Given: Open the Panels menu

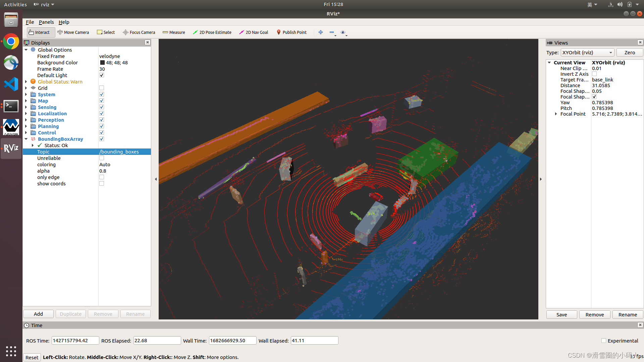Looking at the screenshot, I should point(46,22).
